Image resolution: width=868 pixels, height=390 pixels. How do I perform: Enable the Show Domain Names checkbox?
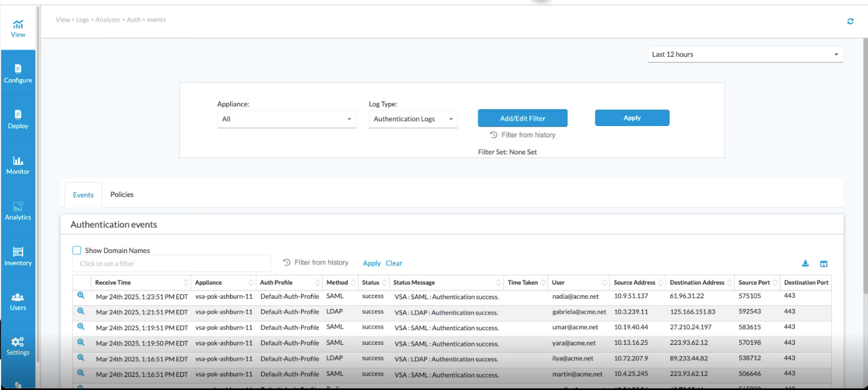click(x=77, y=250)
